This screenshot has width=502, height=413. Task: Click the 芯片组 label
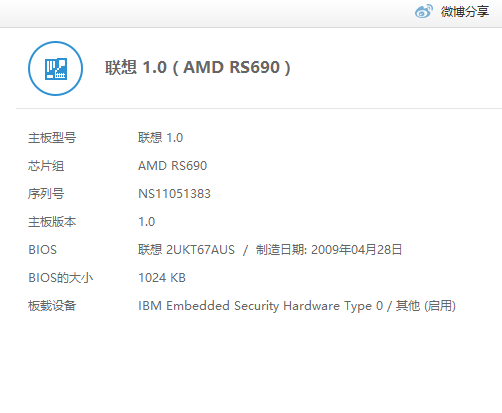[x=46, y=166]
